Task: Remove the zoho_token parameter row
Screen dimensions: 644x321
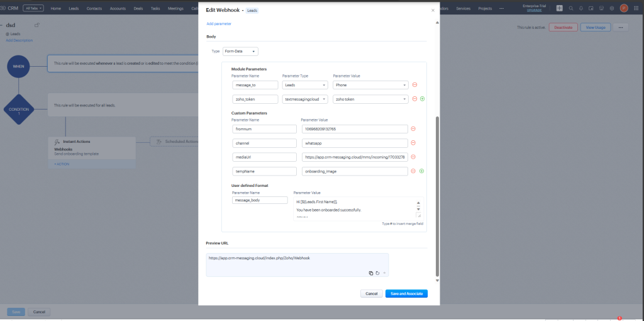Action: coord(414,99)
